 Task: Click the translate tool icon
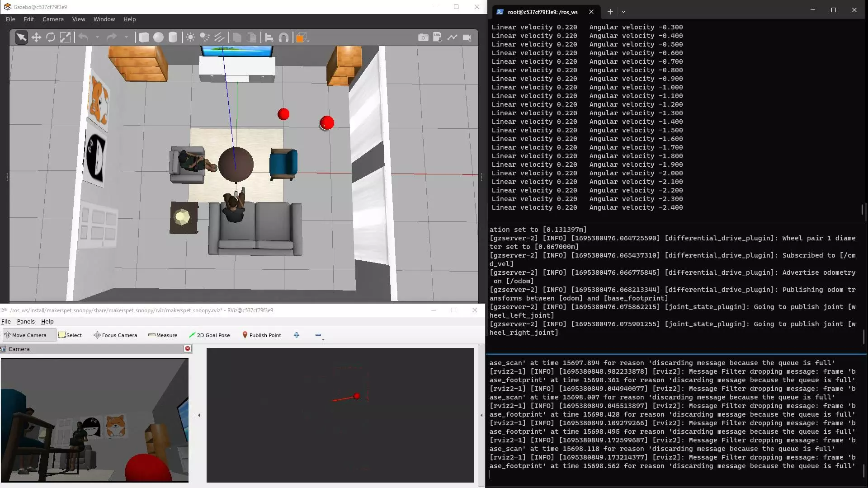point(36,38)
